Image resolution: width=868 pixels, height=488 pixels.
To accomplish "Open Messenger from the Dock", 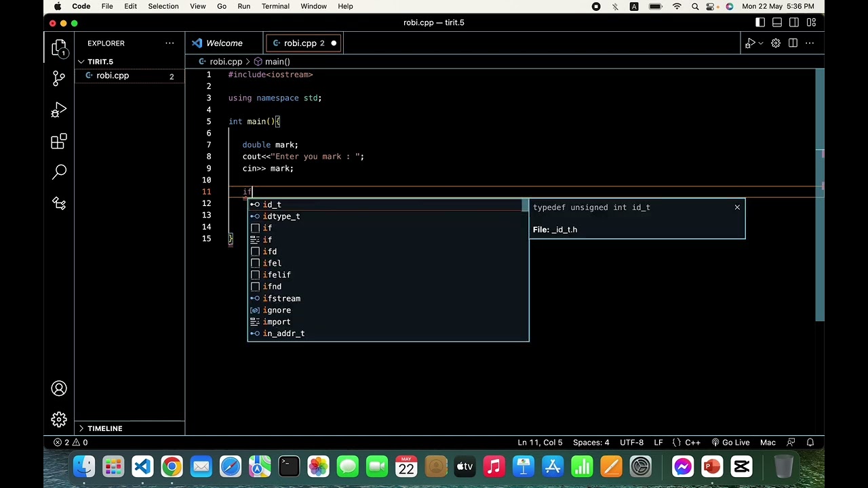I will click(683, 466).
